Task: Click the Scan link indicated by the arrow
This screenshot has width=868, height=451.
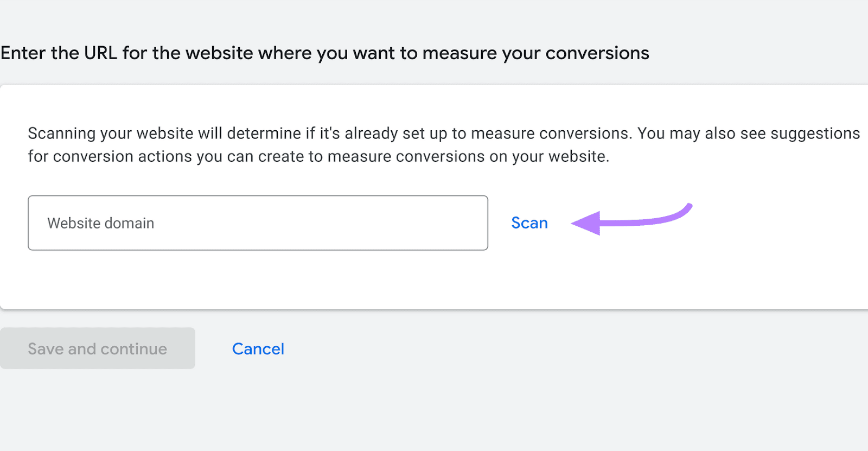Action: tap(529, 223)
